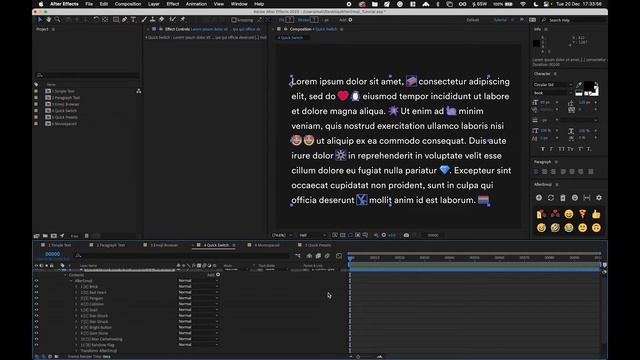Click the Project panel flowchart icon
Screen dimensions: 640x360
(x=139, y=91)
